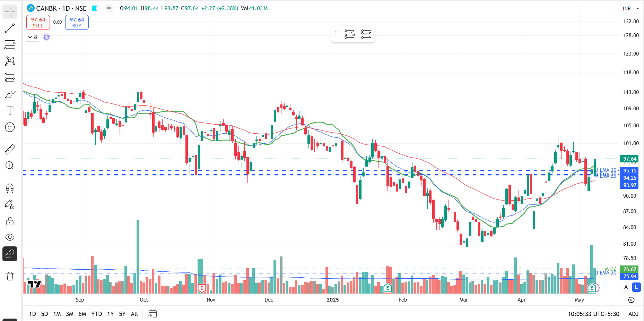Click the second floating toolbar drawing icon
This screenshot has width=644, height=321.
tap(366, 34)
